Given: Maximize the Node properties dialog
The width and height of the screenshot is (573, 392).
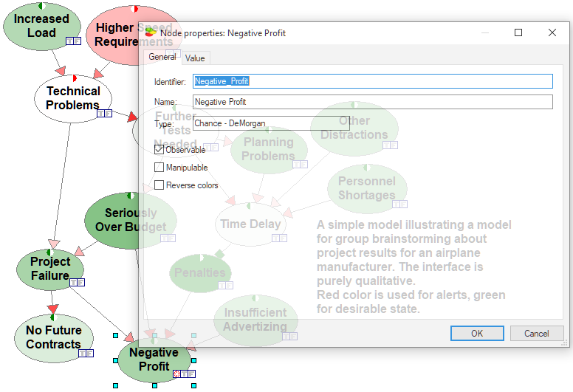Looking at the screenshot, I should 518,32.
